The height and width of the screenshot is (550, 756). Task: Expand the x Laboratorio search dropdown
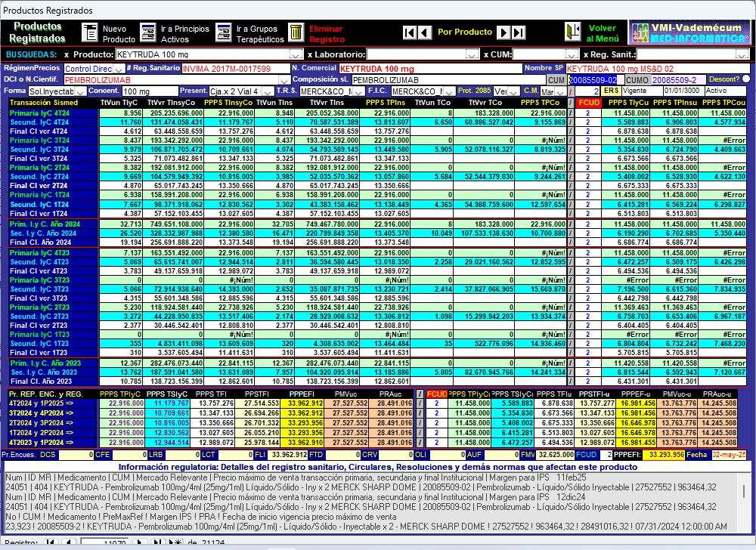click(x=472, y=55)
